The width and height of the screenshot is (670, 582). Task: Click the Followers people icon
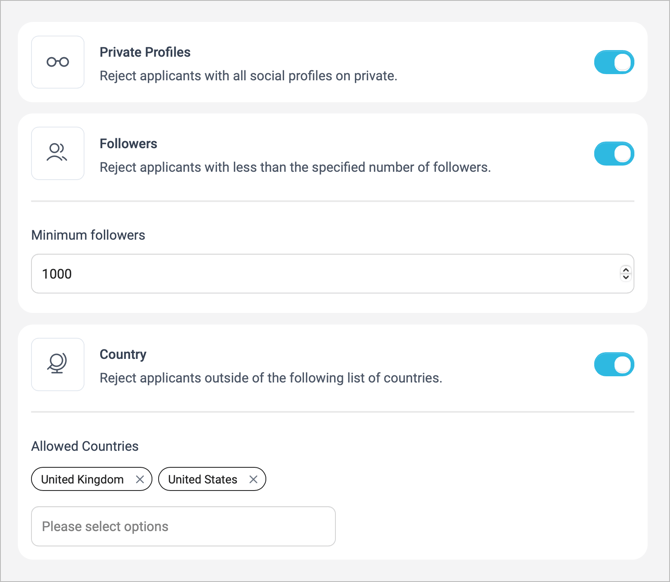[x=58, y=153]
